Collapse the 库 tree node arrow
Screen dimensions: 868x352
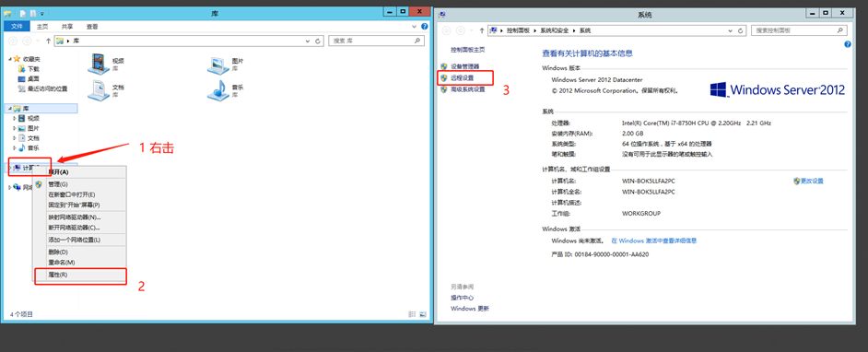point(10,109)
